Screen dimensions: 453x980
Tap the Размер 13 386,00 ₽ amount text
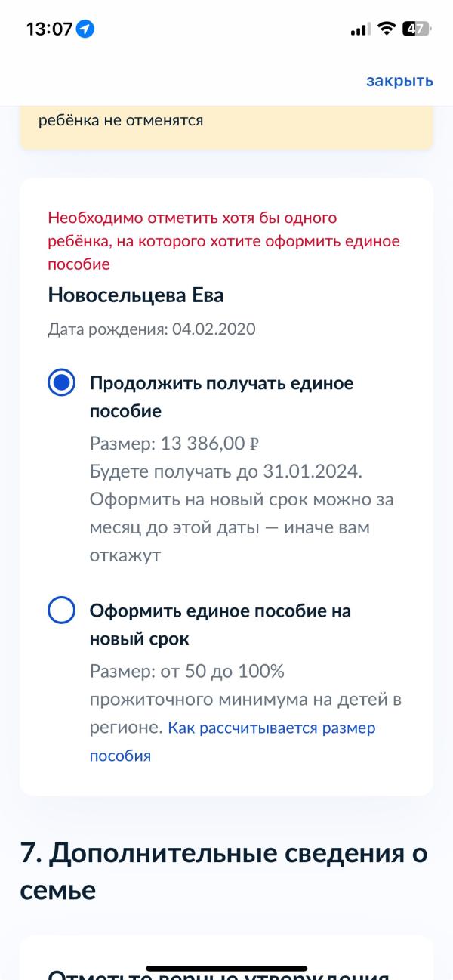click(175, 443)
